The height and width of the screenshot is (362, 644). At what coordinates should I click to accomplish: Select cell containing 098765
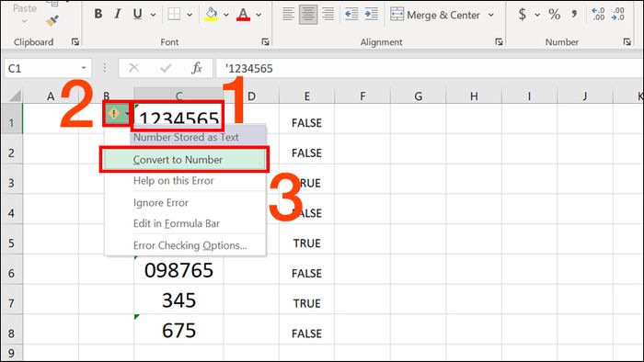click(178, 269)
